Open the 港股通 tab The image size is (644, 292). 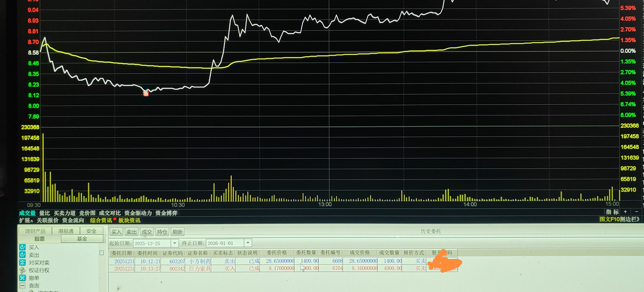point(66,231)
